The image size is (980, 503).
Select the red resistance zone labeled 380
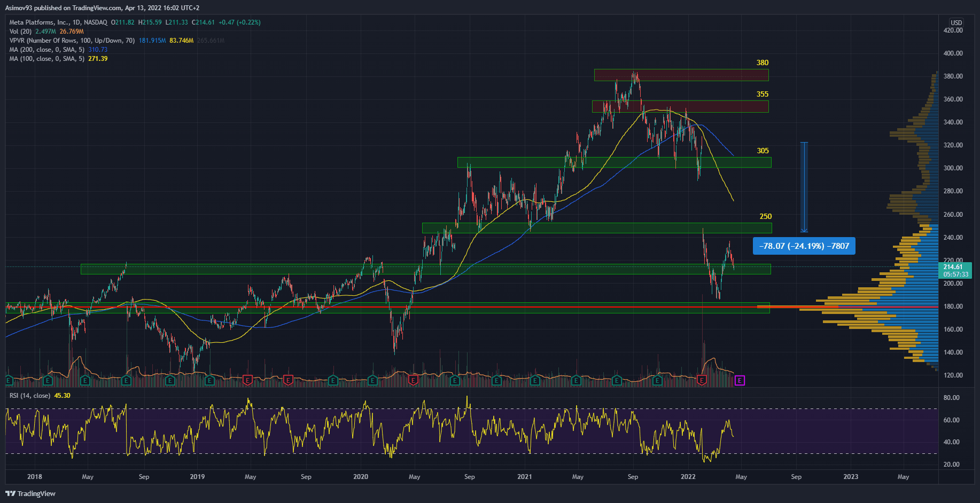(x=681, y=75)
